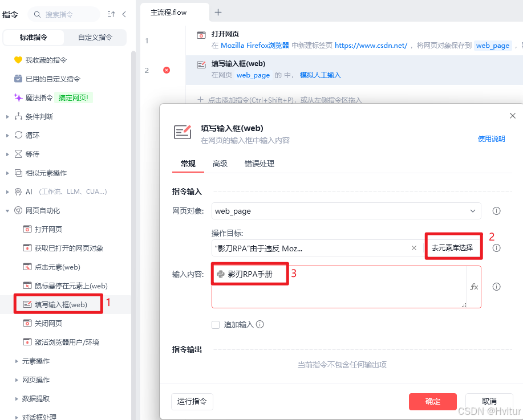
Task: Open the 网页对象 web_page dropdown
Action: click(346, 211)
